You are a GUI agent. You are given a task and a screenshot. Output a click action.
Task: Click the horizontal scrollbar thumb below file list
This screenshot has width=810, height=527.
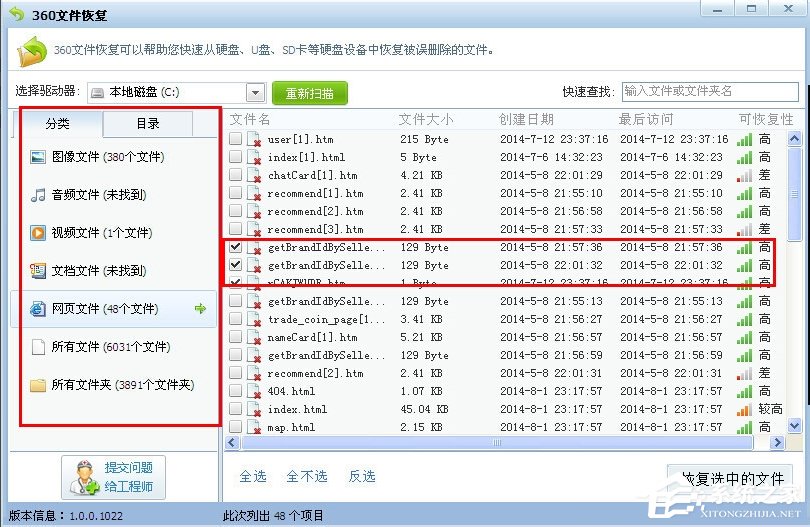click(x=497, y=443)
